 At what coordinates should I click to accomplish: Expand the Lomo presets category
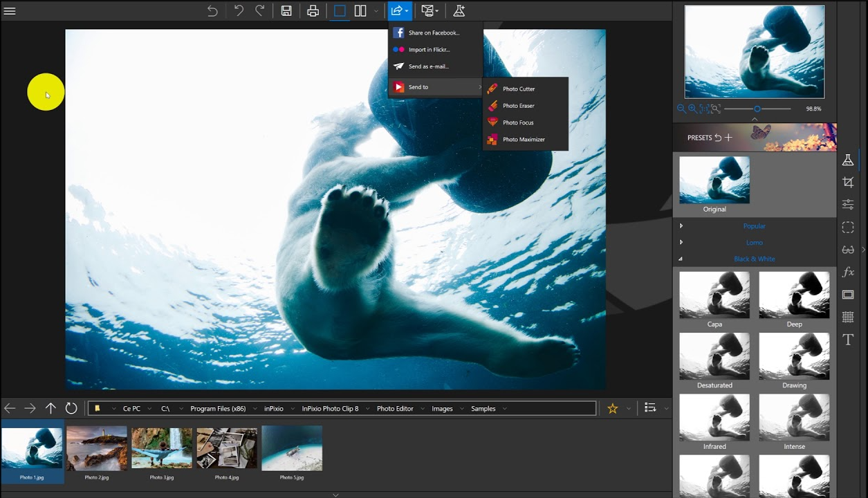tap(755, 242)
